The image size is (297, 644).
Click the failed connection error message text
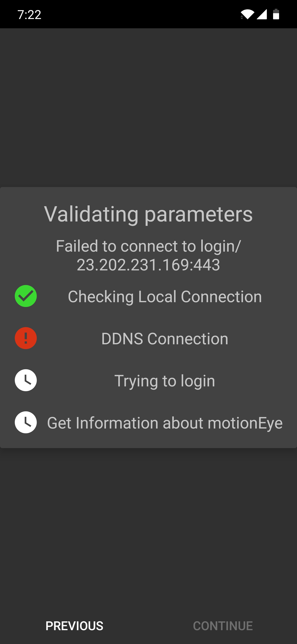pos(148,246)
